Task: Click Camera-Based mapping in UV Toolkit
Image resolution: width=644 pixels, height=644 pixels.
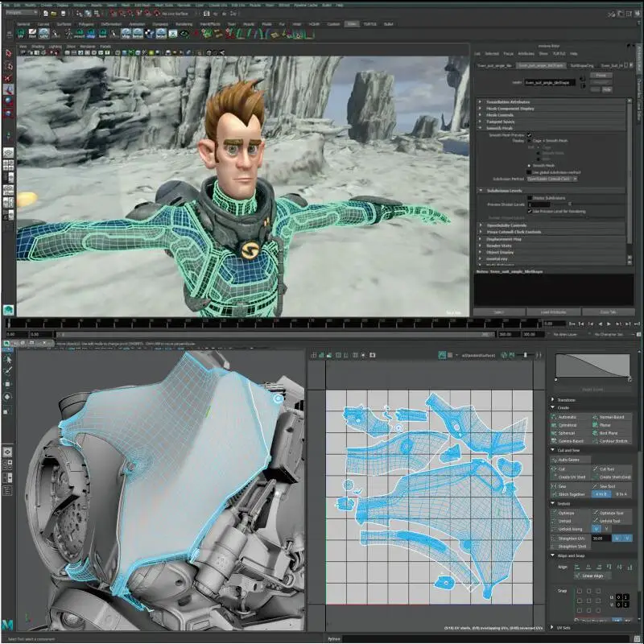Action: click(571, 441)
